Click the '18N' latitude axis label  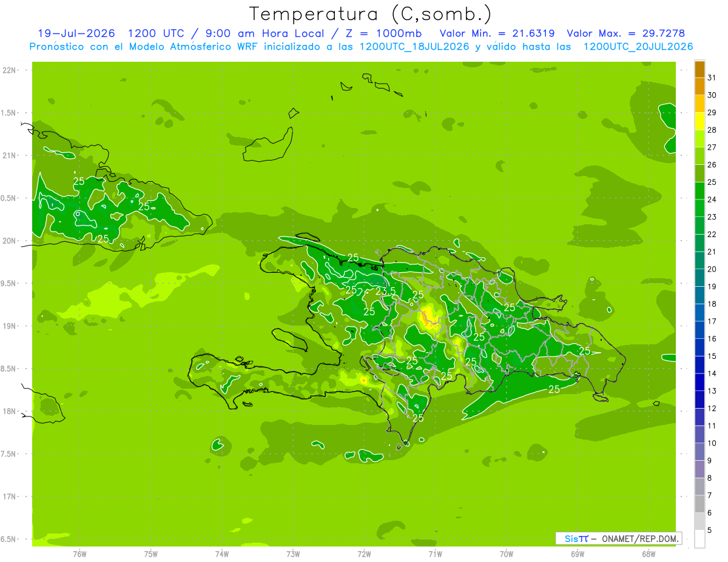(8, 411)
